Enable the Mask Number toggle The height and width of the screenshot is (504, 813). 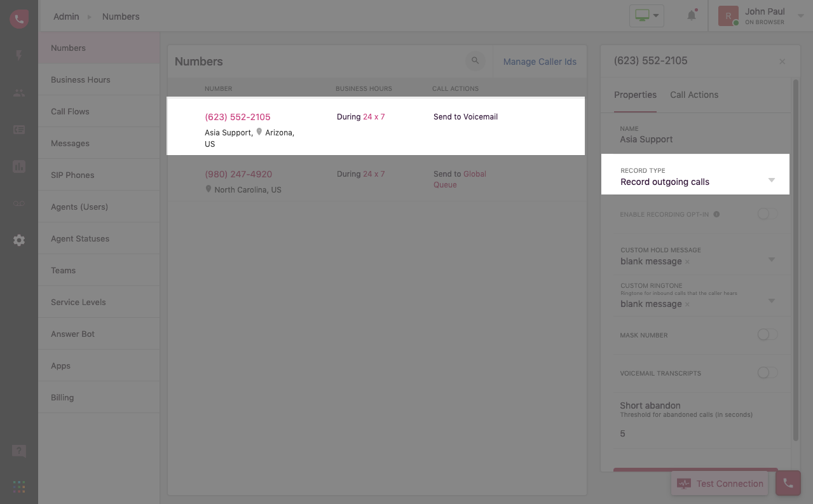[767, 335]
